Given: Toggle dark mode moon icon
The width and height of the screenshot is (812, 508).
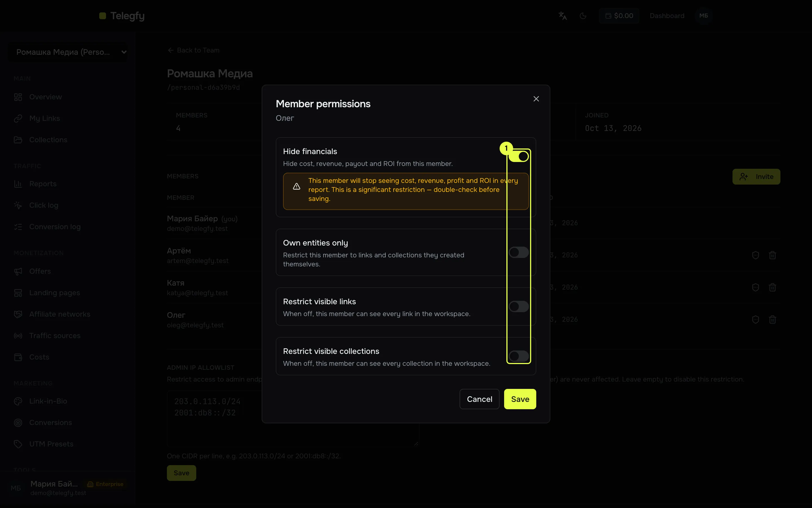Looking at the screenshot, I should click(583, 16).
